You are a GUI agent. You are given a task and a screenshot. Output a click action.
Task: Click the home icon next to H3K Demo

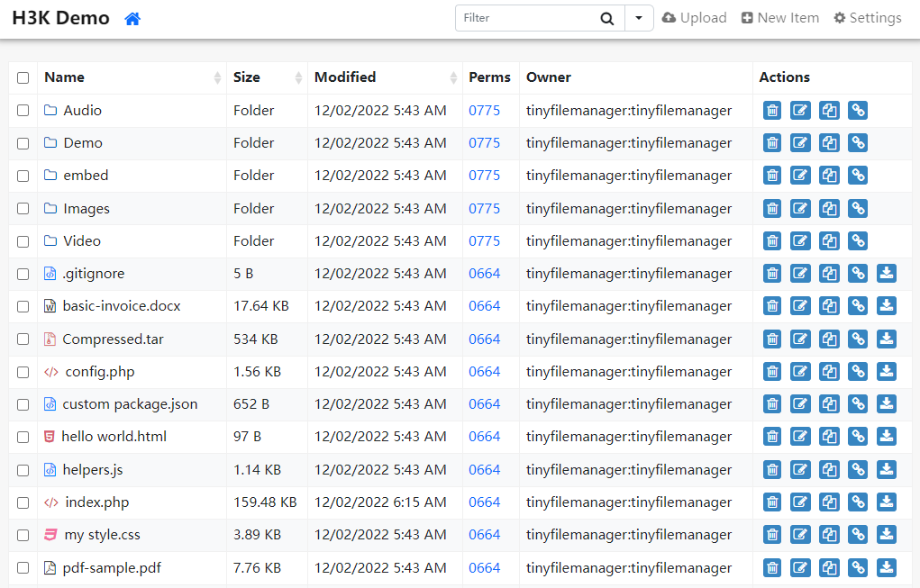coord(132,19)
